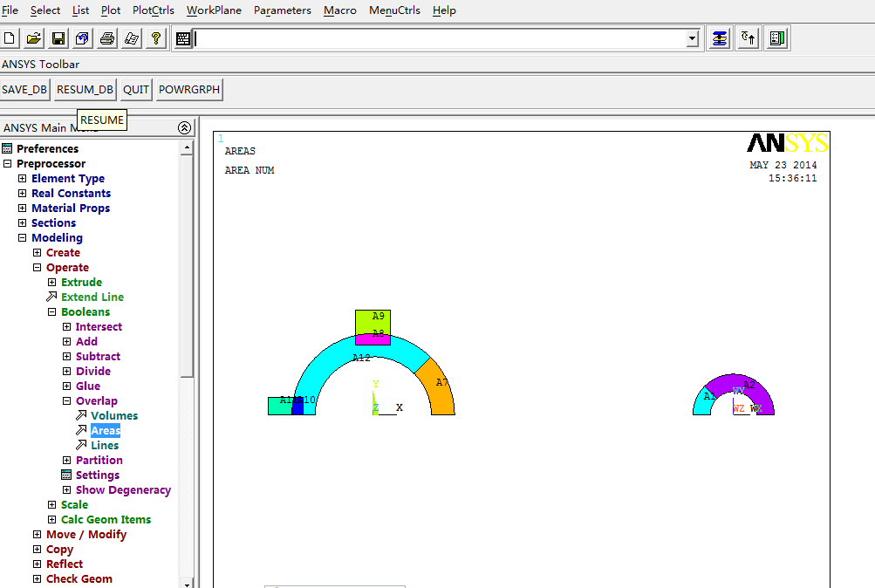Open the Parameters menu

tap(283, 10)
